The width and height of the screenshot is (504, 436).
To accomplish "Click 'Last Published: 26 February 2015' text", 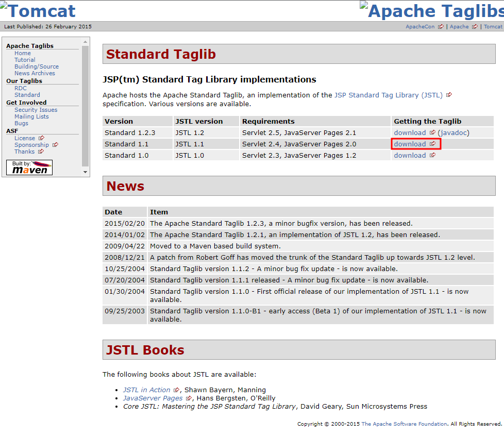I will point(48,27).
